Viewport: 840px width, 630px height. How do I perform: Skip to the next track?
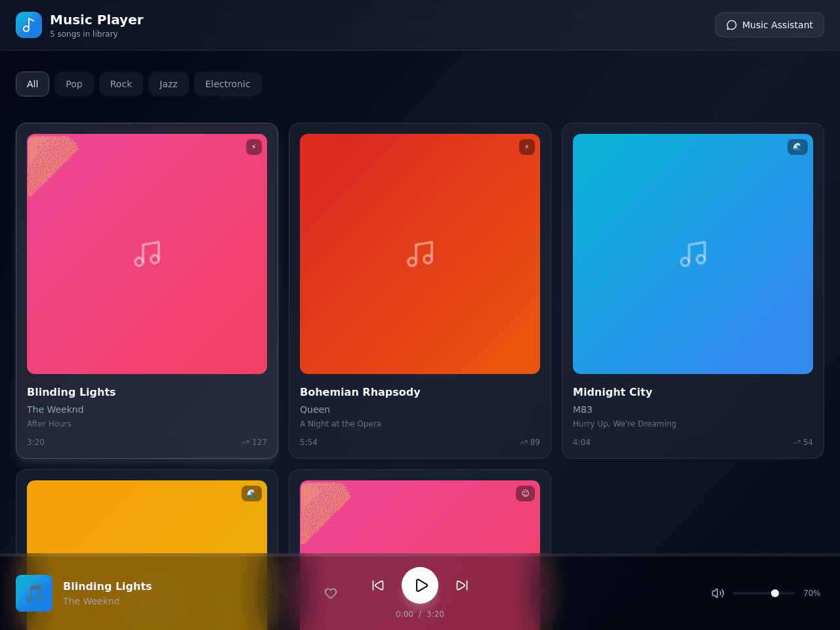[x=462, y=585]
